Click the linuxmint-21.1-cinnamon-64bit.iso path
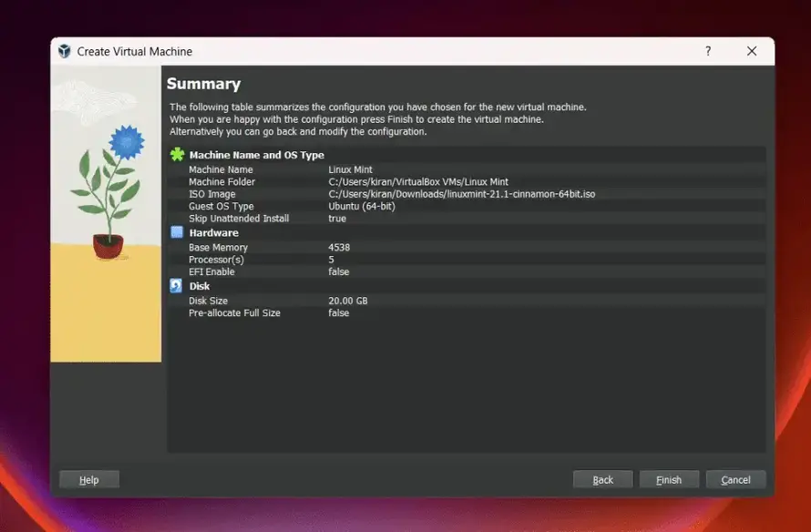 [462, 194]
